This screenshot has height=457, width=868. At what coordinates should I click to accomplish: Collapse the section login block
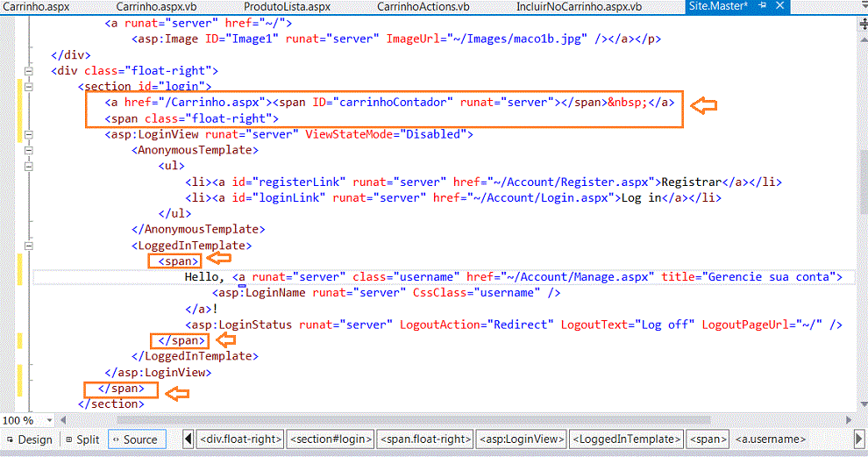click(29, 87)
